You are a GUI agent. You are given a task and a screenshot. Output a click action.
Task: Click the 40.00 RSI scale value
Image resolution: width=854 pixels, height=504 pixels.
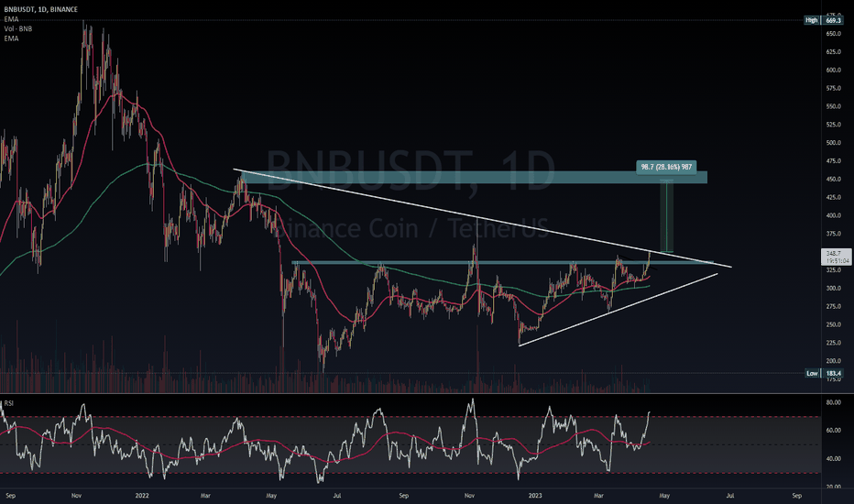[x=833, y=459]
